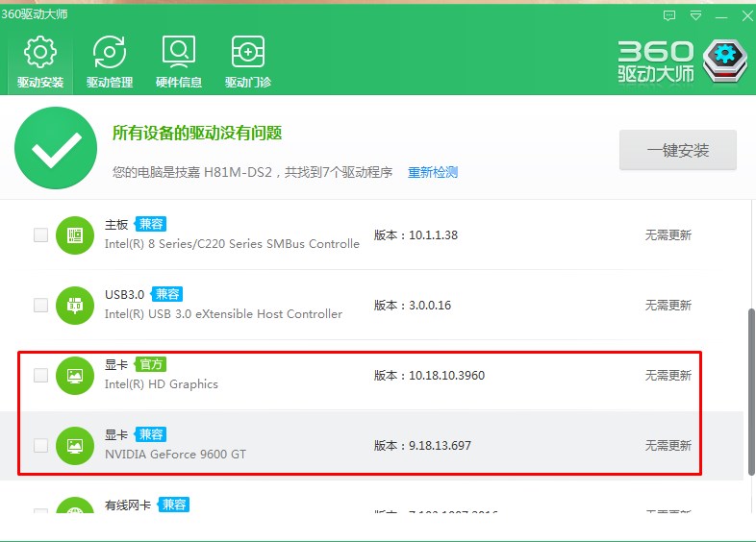Viewport: 756px width, 542px height.
Task: Click 兼容 tag next to 主板
Action: pyautogui.click(x=150, y=224)
